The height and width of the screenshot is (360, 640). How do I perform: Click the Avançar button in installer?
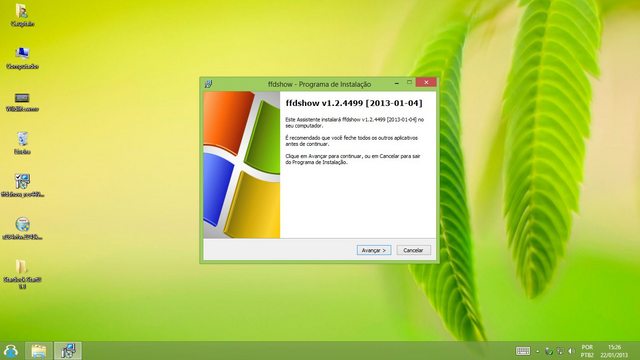coord(373,250)
